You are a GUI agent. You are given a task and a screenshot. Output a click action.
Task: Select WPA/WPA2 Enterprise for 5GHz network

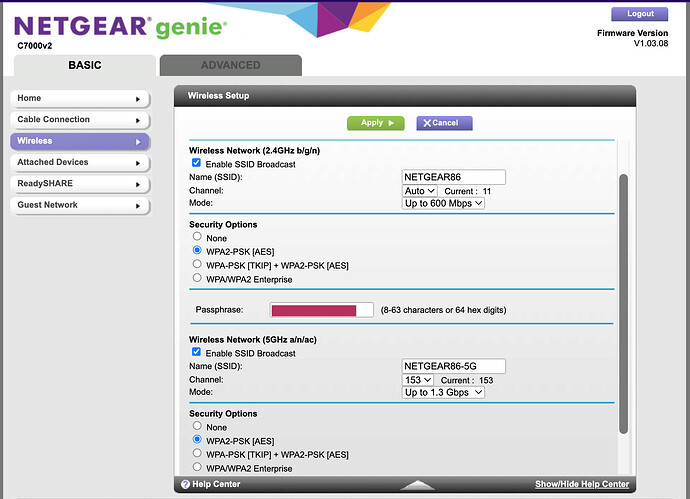point(197,467)
